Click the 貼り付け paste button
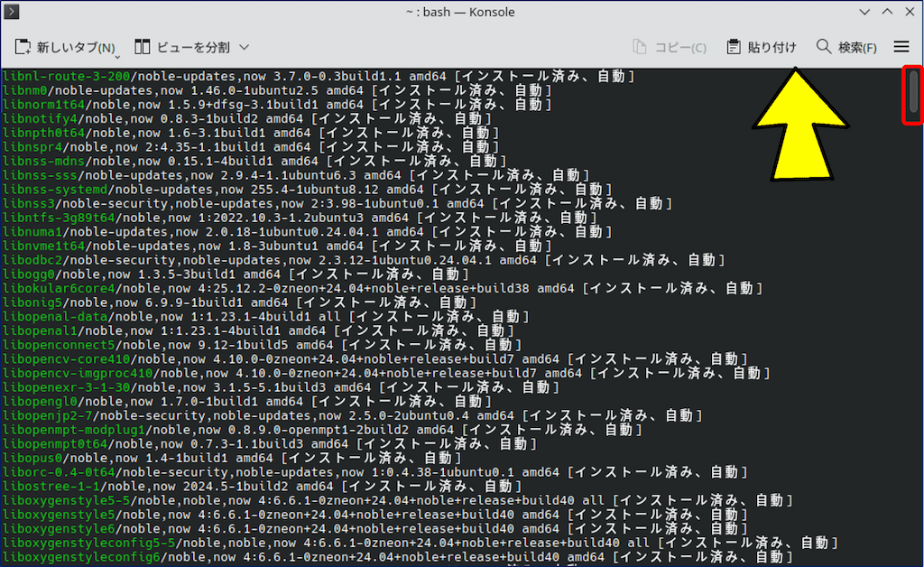924x567 pixels. click(x=762, y=47)
